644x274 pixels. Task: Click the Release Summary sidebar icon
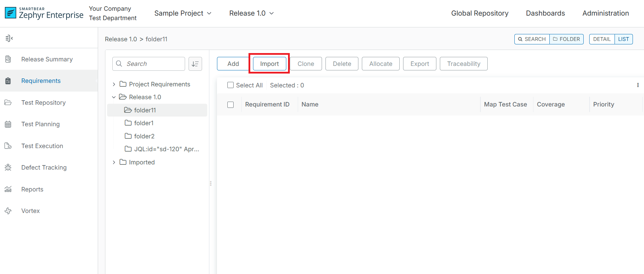8,59
